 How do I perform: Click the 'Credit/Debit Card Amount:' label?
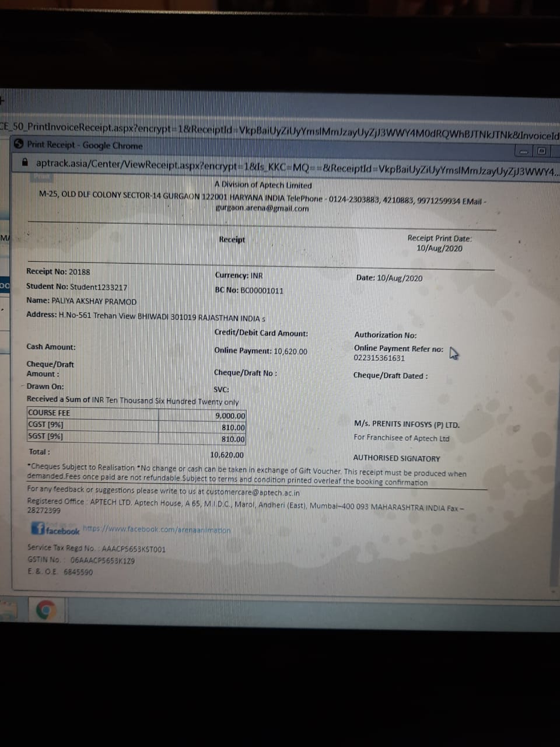coord(261,333)
